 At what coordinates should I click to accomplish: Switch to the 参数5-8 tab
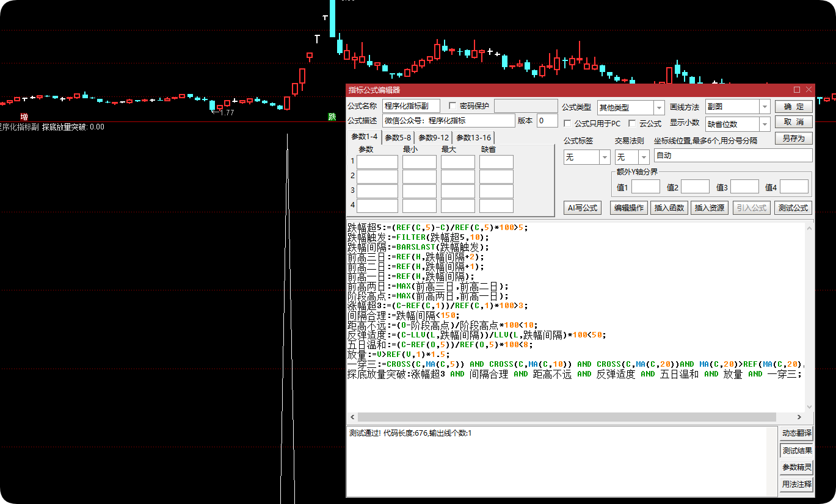(398, 137)
